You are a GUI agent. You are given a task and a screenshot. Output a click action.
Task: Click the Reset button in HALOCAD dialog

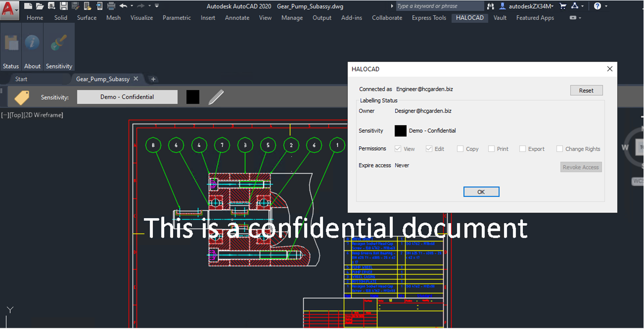pyautogui.click(x=586, y=91)
